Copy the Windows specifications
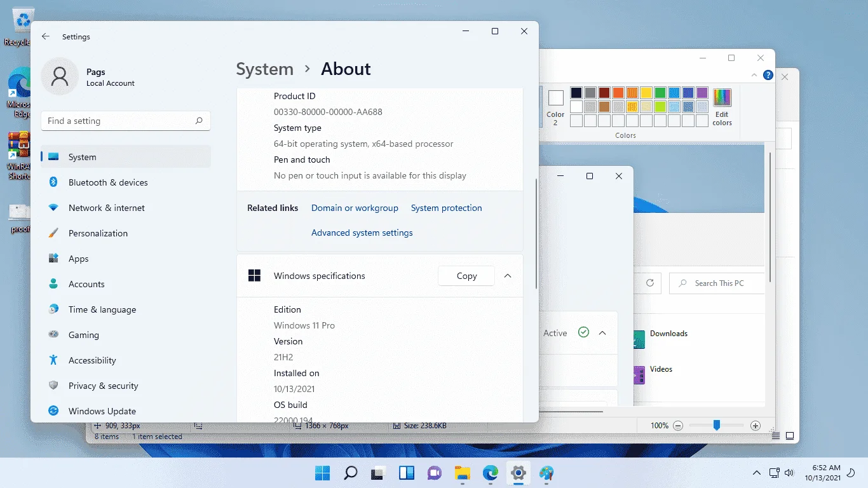 click(466, 276)
